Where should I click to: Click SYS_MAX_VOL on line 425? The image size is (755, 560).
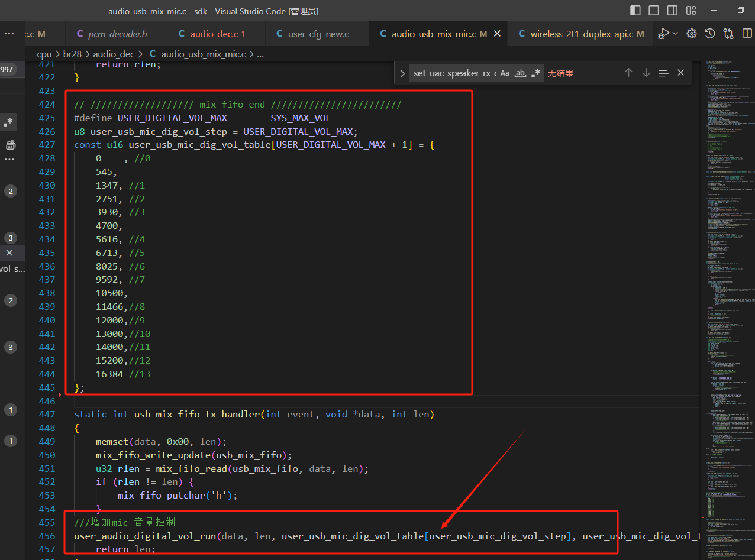301,118
